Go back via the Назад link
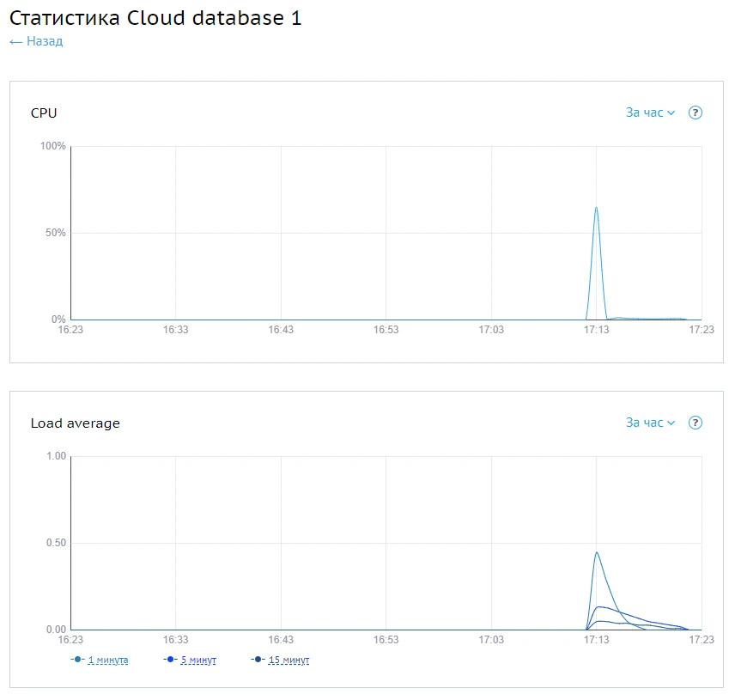This screenshot has width=735, height=700. [45, 41]
